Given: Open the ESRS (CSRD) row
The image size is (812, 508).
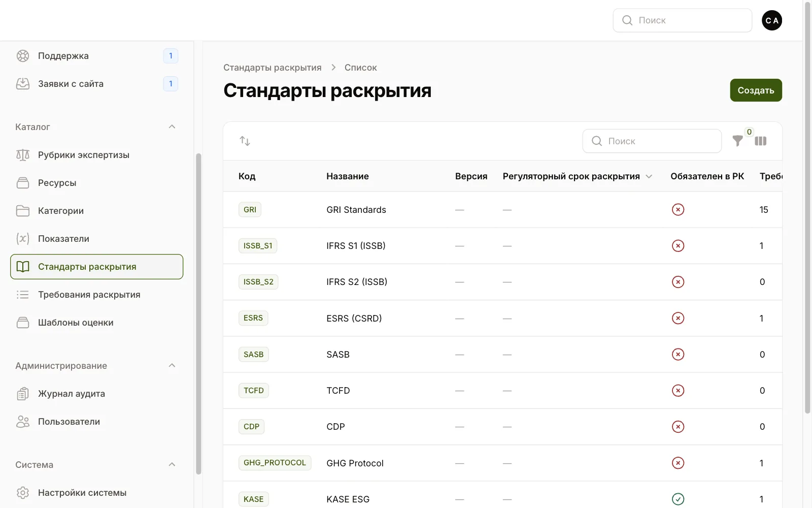Looking at the screenshot, I should (502, 318).
